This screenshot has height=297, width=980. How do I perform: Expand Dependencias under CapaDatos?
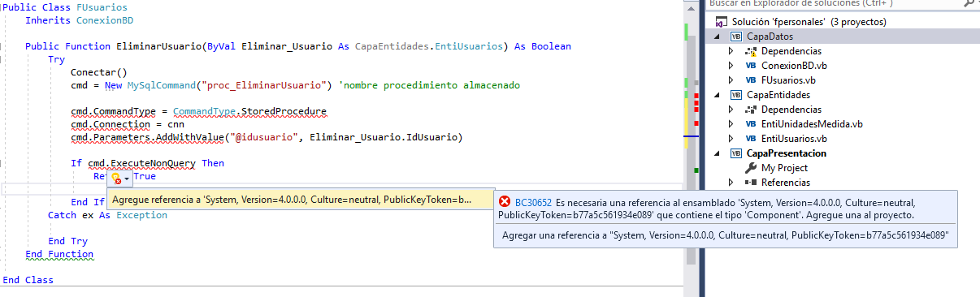tap(731, 51)
